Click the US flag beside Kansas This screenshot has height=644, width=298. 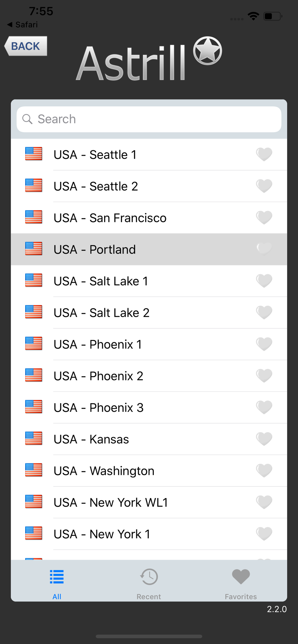(x=34, y=438)
